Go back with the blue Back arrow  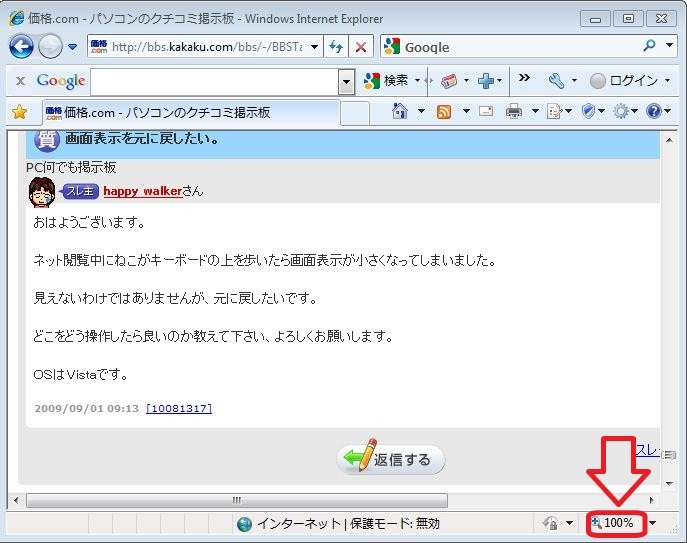(x=21, y=46)
